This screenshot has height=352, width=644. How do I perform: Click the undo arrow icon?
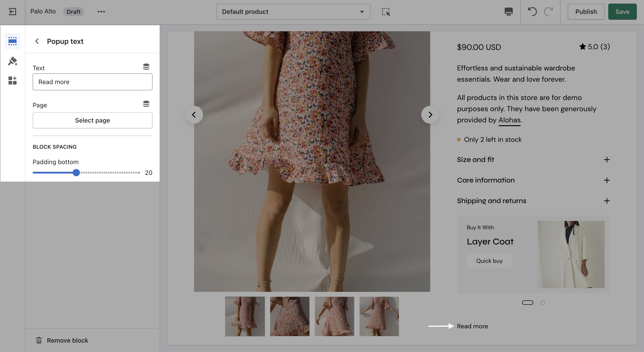pos(532,11)
